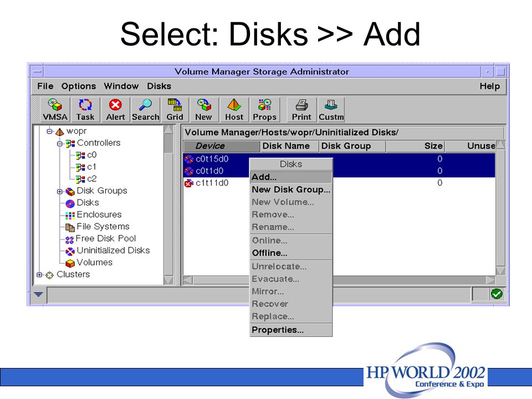Select Uninitialized Disks label in the tree
The width and height of the screenshot is (532, 399).
point(113,250)
